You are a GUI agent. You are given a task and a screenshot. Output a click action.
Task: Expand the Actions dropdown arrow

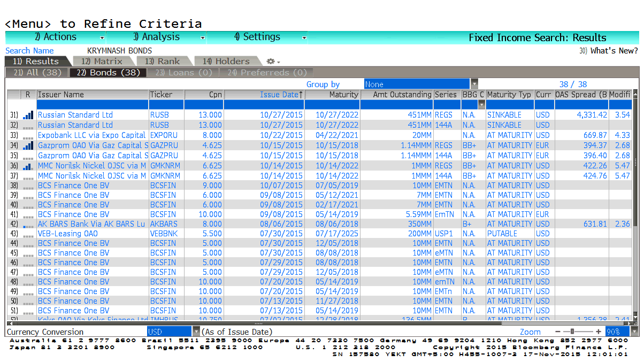102,38
